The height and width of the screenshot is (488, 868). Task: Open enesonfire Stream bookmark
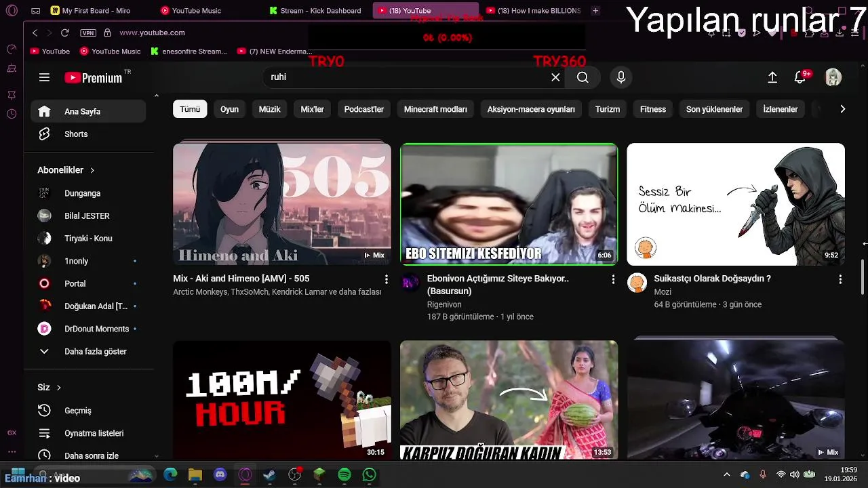[x=189, y=51]
